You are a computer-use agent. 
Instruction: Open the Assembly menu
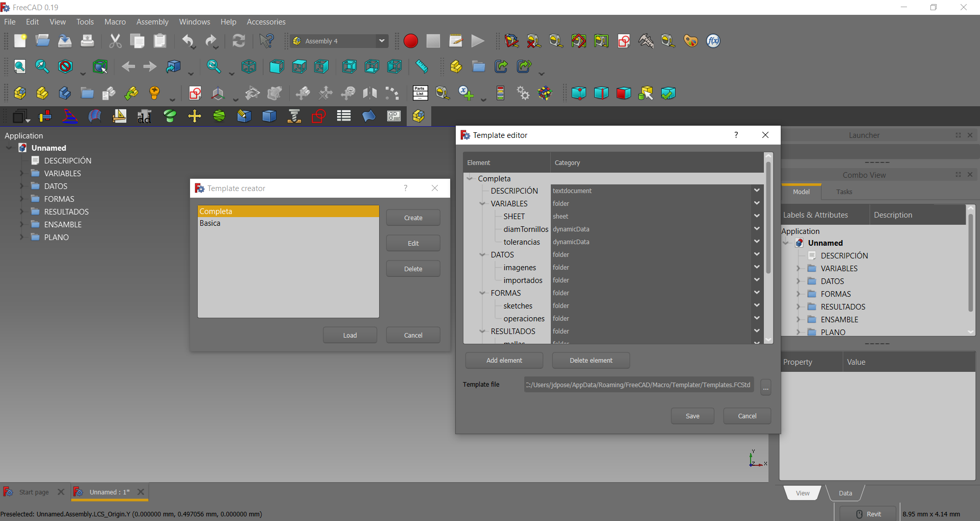click(152, 22)
